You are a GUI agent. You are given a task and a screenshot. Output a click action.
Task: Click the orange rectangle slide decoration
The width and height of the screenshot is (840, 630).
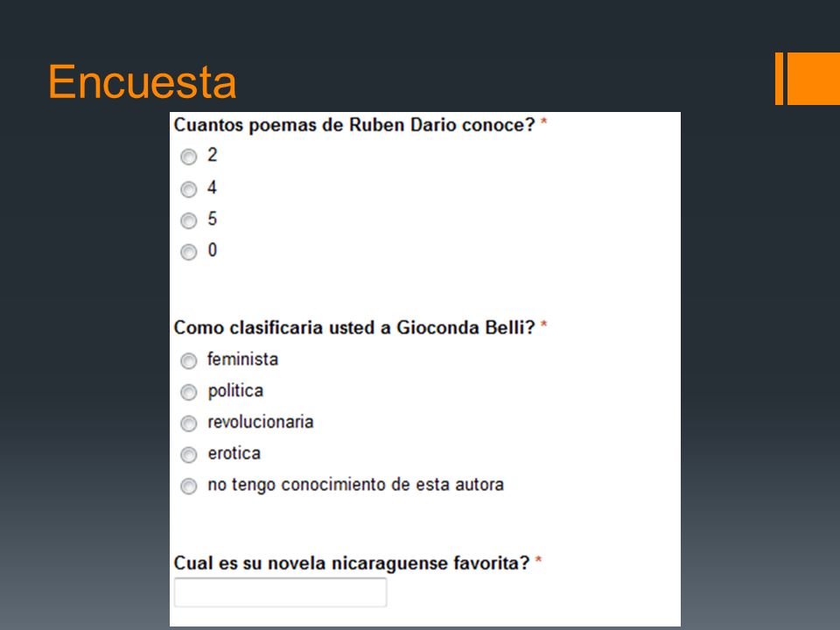813,78
